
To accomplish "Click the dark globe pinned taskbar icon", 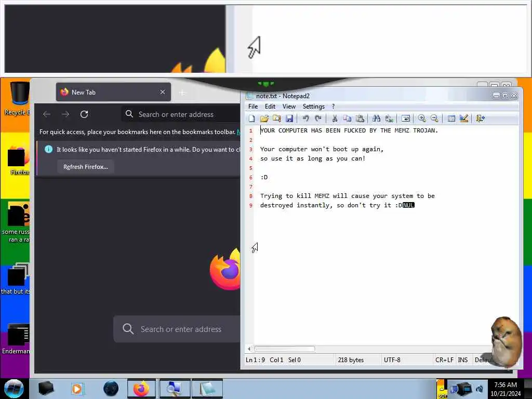I will click(x=111, y=389).
